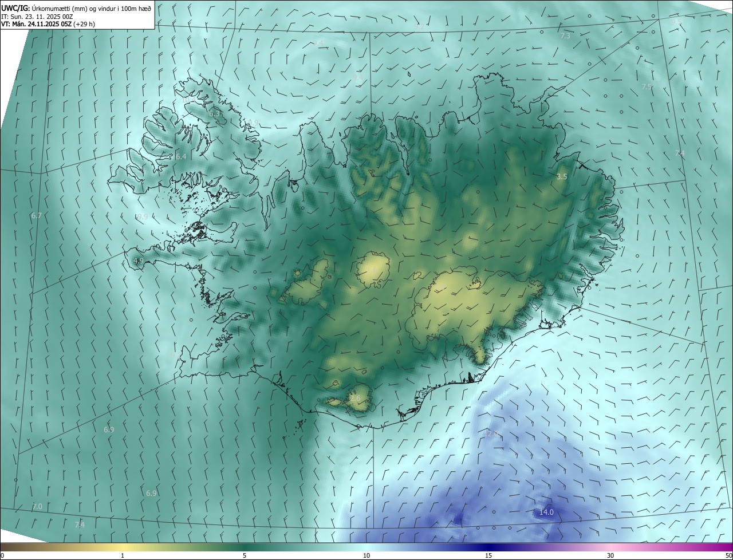
Task: Click the 6.7 value over the western sea
Action: (37, 216)
